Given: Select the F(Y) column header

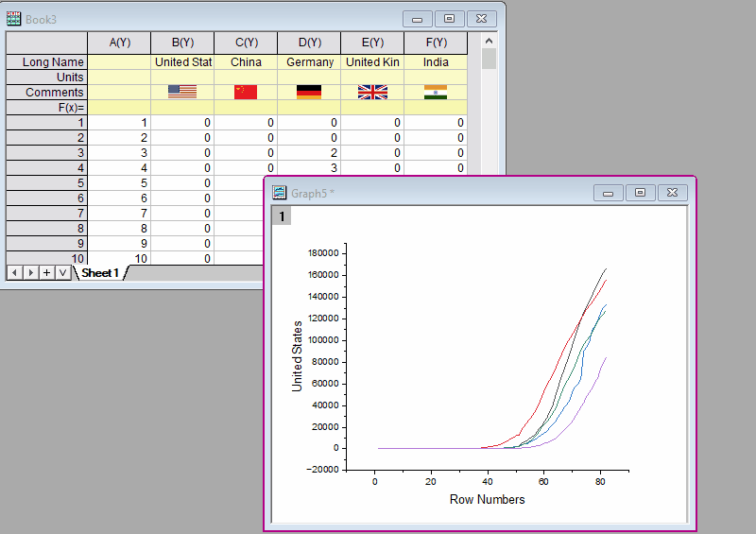Looking at the screenshot, I should [x=436, y=43].
